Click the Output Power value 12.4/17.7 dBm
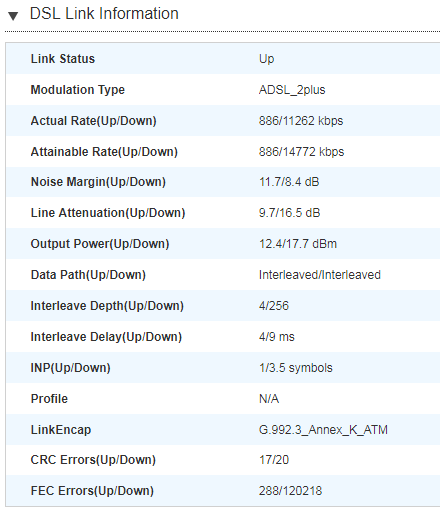The height and width of the screenshot is (517, 440). point(298,244)
